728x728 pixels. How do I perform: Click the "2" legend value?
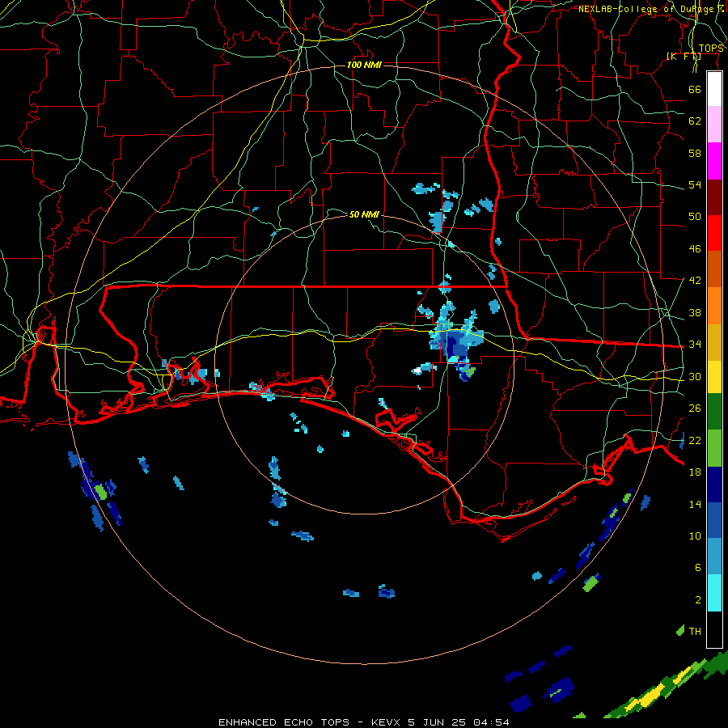tap(697, 600)
